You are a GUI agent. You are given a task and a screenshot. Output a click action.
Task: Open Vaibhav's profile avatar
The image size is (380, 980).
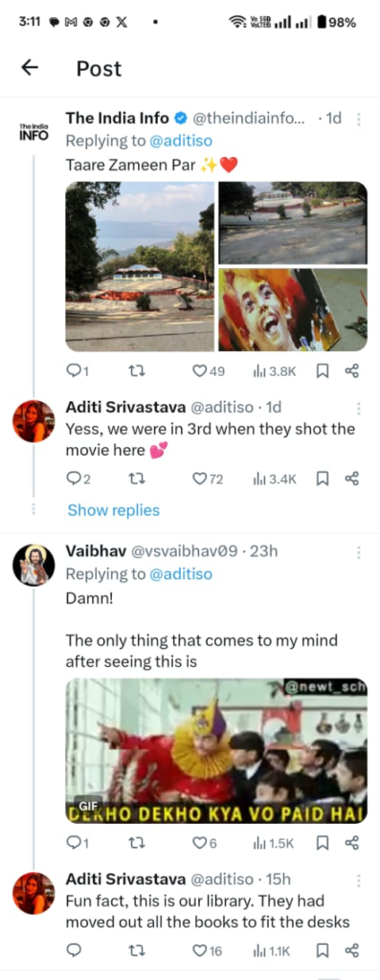pos(34,565)
